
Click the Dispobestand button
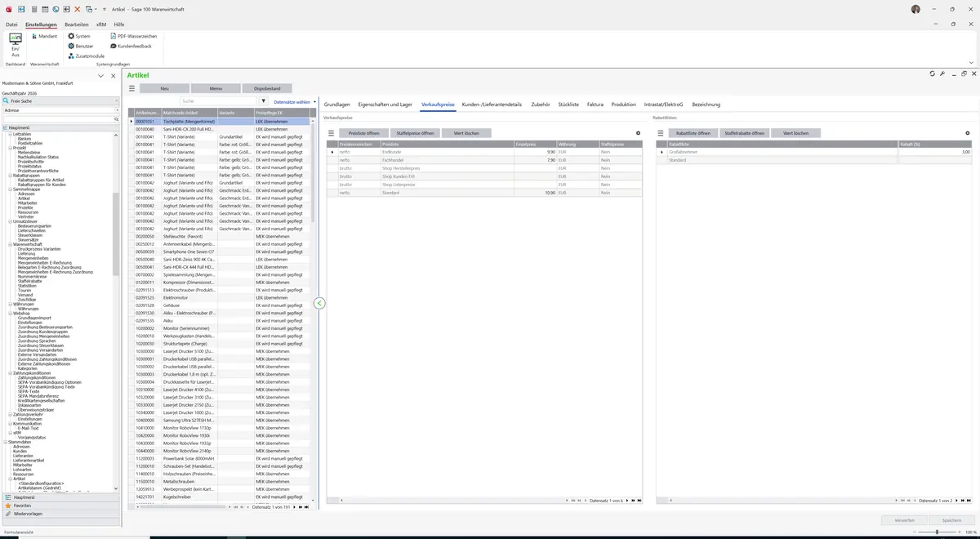(267, 88)
